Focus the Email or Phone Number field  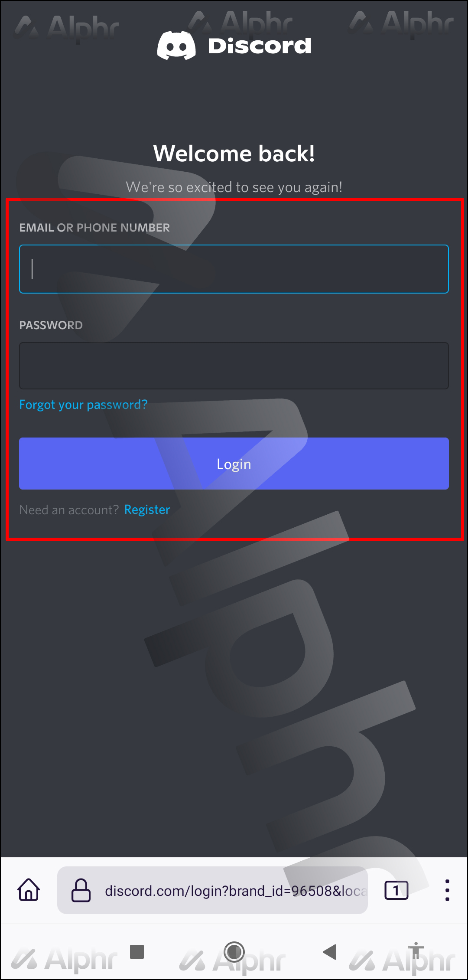[x=234, y=269]
